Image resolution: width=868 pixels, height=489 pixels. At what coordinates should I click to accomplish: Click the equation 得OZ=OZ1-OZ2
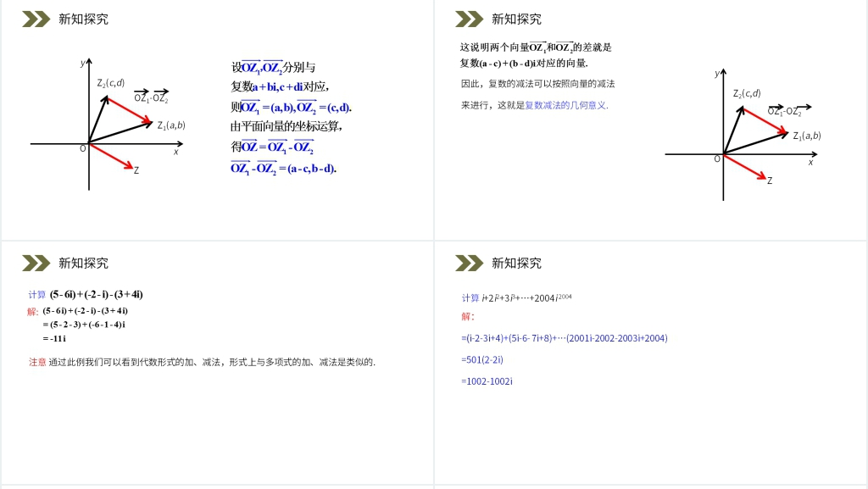272,147
